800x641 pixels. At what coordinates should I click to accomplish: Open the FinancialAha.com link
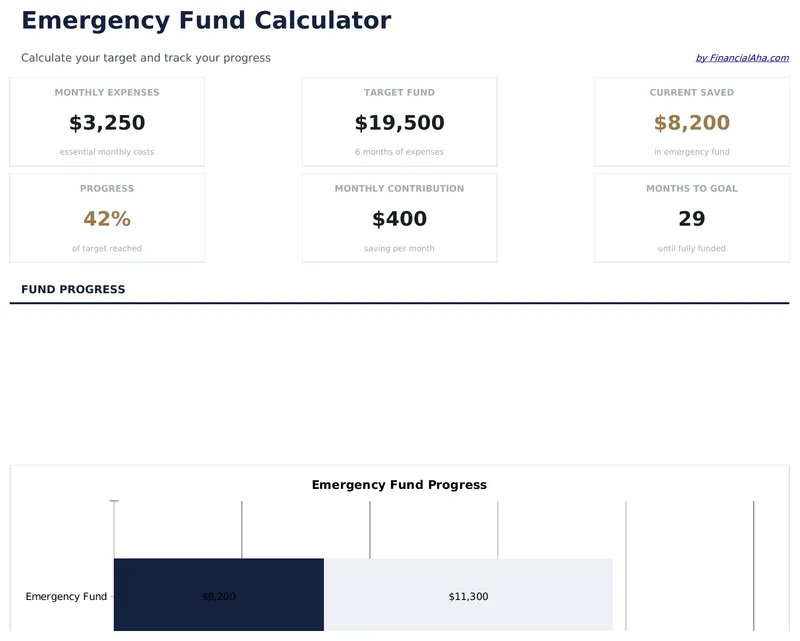point(742,58)
